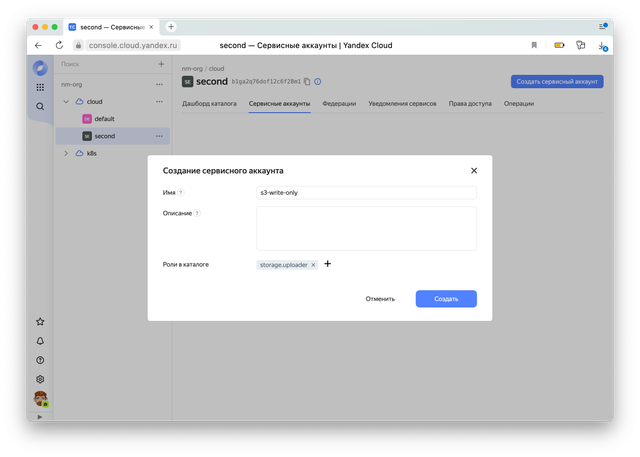Click the Описание text area
Viewport: 640px width, 457px height.
pos(366,228)
